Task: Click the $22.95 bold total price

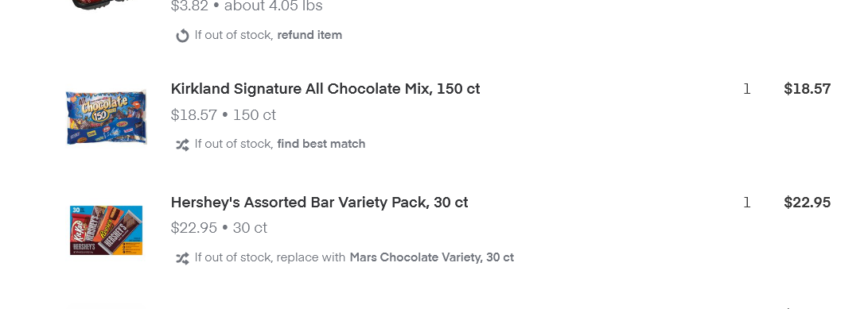Action: tap(807, 203)
